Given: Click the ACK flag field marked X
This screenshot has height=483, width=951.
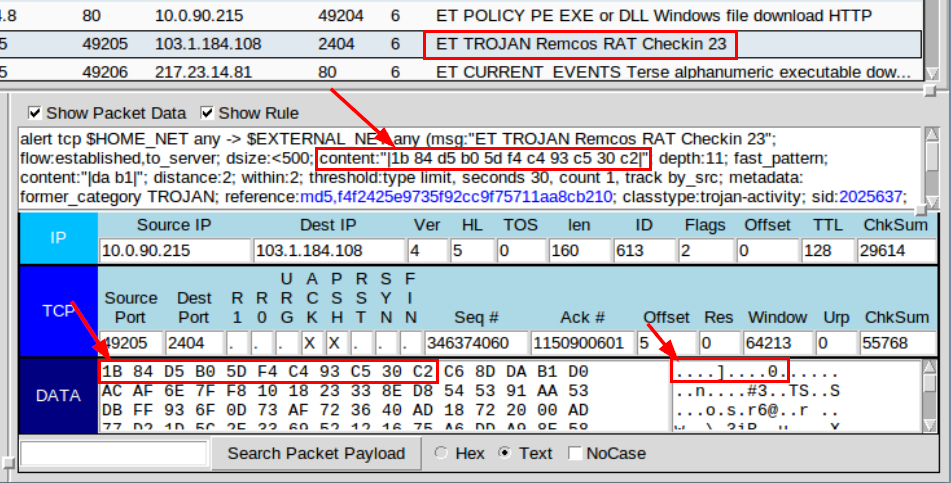Looking at the screenshot, I should pos(311,343).
